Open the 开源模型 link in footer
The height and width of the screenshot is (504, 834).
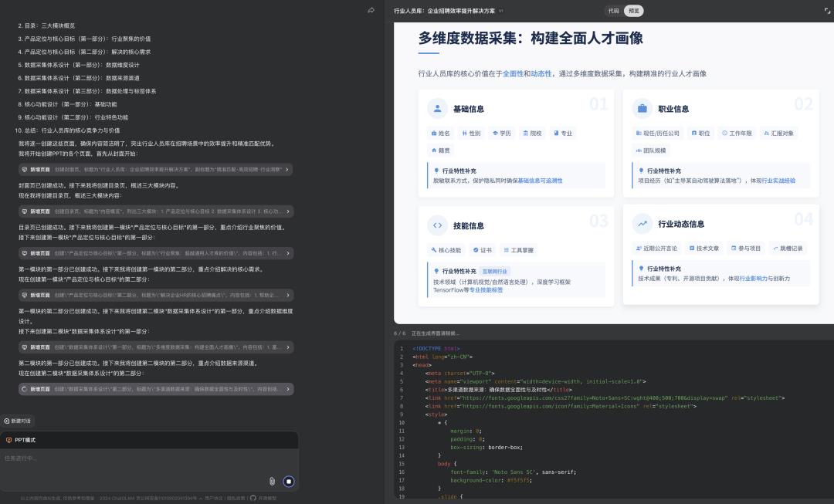pyautogui.click(x=267, y=498)
